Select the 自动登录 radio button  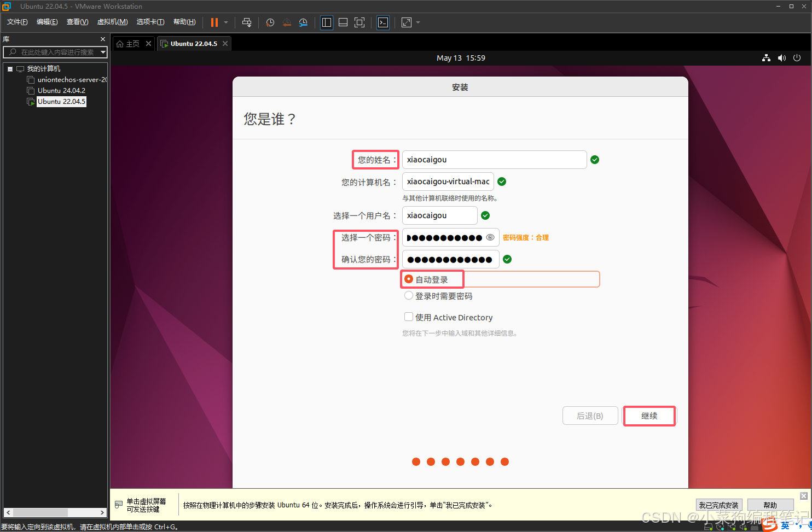408,279
